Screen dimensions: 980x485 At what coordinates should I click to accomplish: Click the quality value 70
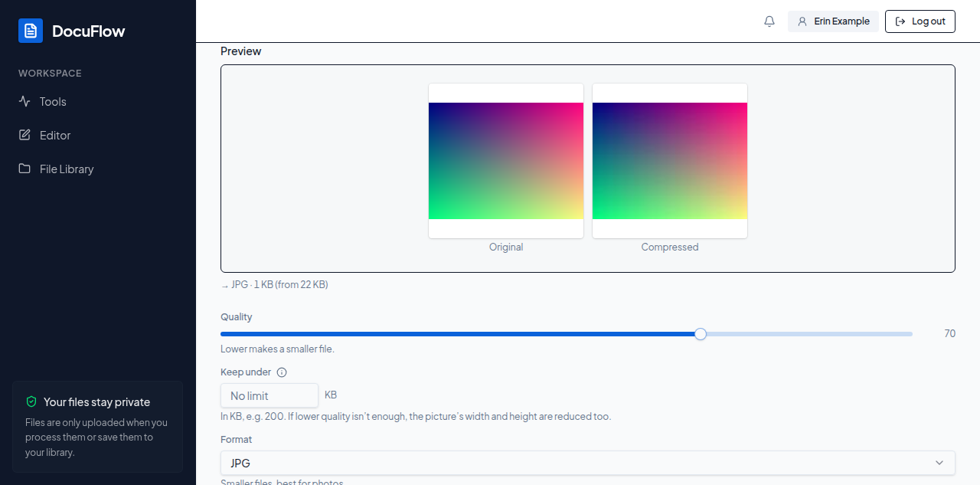[949, 333]
